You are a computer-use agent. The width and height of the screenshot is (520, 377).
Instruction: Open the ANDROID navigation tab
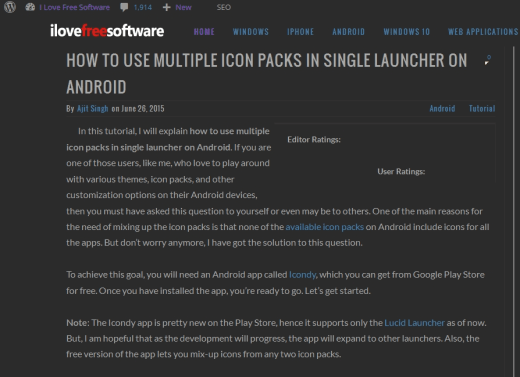pyautogui.click(x=348, y=32)
